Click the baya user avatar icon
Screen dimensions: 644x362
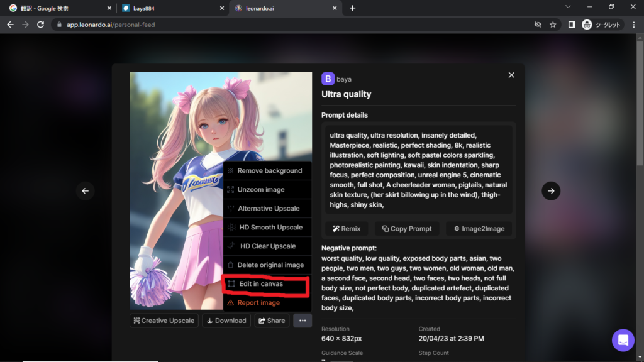point(328,79)
